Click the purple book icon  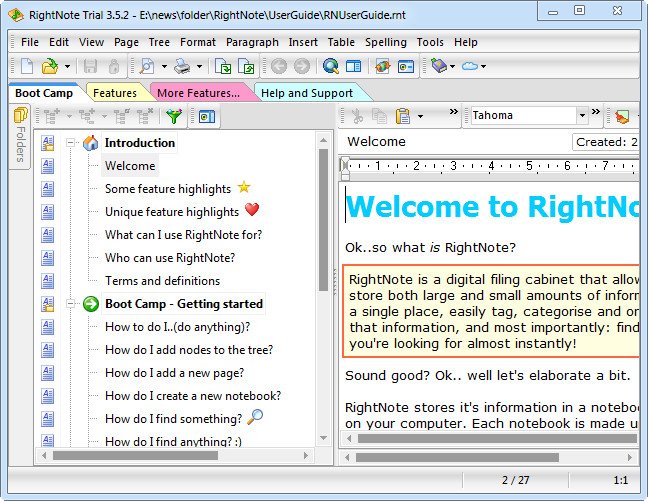(x=439, y=66)
